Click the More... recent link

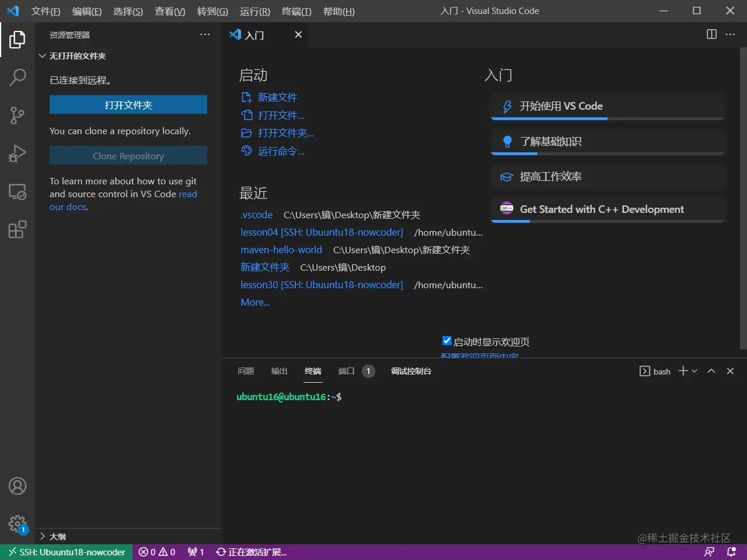click(x=255, y=302)
